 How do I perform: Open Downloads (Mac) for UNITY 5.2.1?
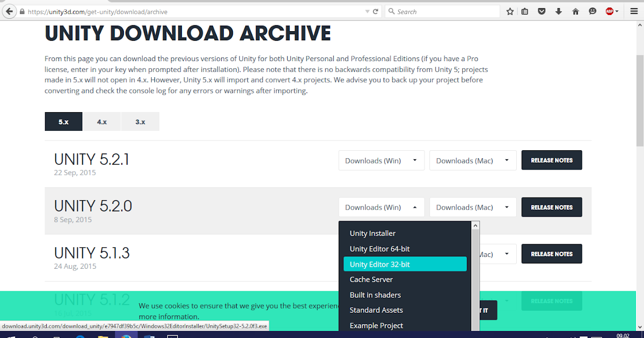pyautogui.click(x=473, y=160)
